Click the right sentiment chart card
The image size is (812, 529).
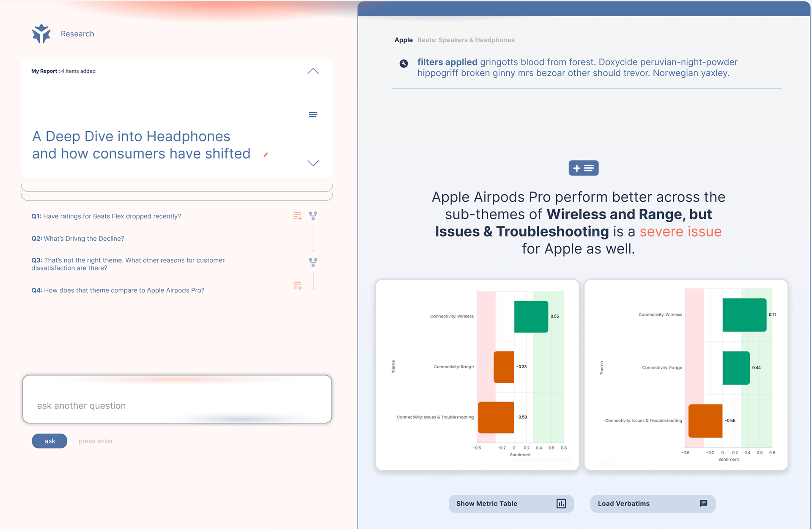[686, 375]
